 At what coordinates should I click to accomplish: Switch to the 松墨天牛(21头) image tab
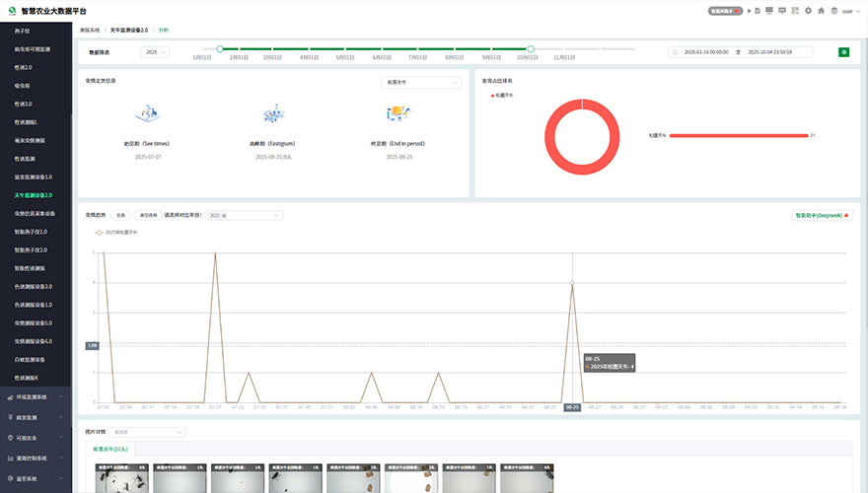[113, 449]
